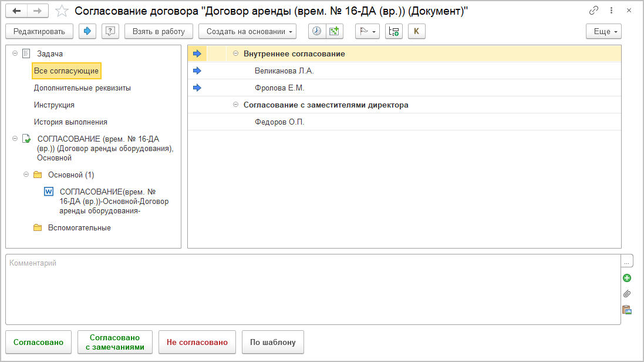Click the tree structure icon with plus
Screen dimensions: 644x362
[393, 31]
